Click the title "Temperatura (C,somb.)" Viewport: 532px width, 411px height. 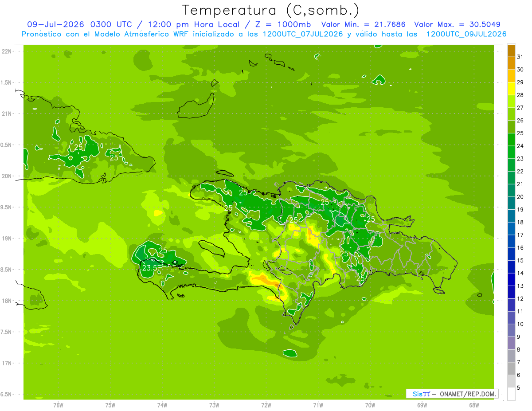click(270, 10)
